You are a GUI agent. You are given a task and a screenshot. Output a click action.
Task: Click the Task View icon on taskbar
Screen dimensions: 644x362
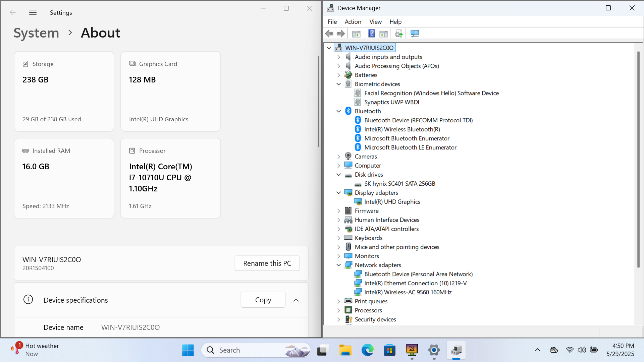pos(322,350)
